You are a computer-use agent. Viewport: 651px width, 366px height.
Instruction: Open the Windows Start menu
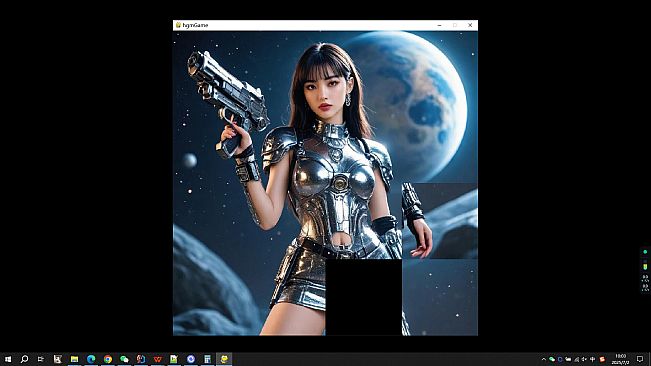8,359
